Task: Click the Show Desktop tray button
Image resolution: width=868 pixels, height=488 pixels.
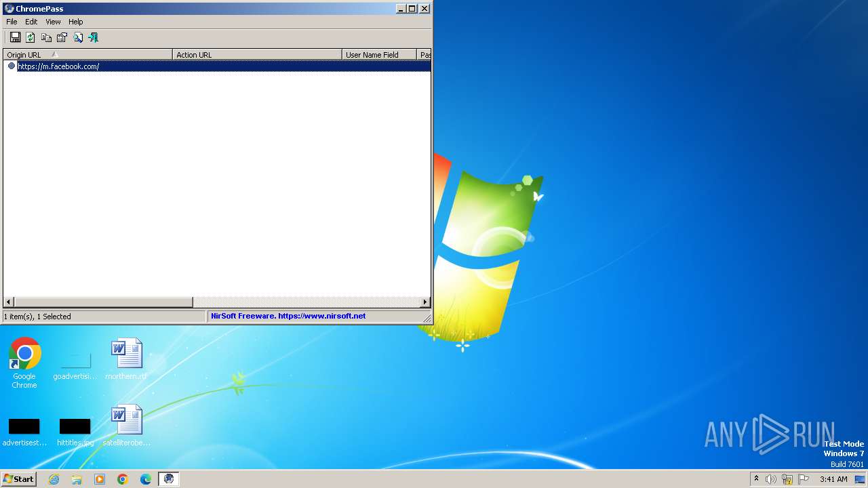Action: point(861,479)
